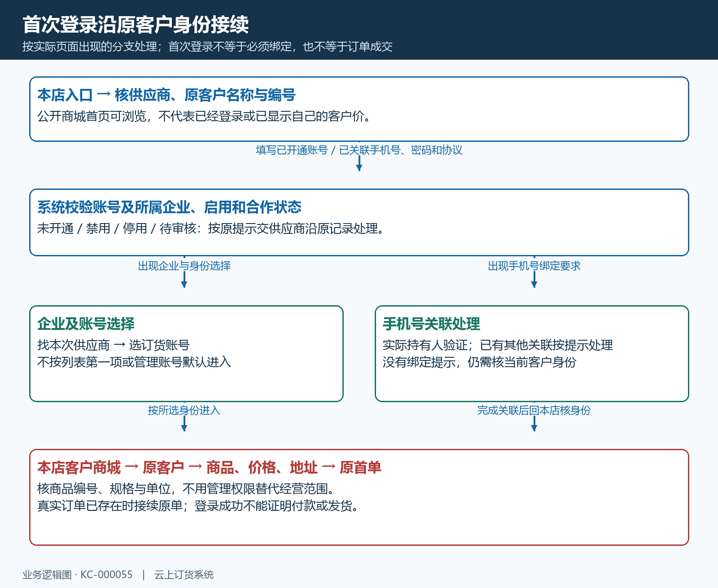This screenshot has width=718, height=588.
Task: Click branch label 出现手机号绑定要求
Action: pyautogui.click(x=534, y=266)
